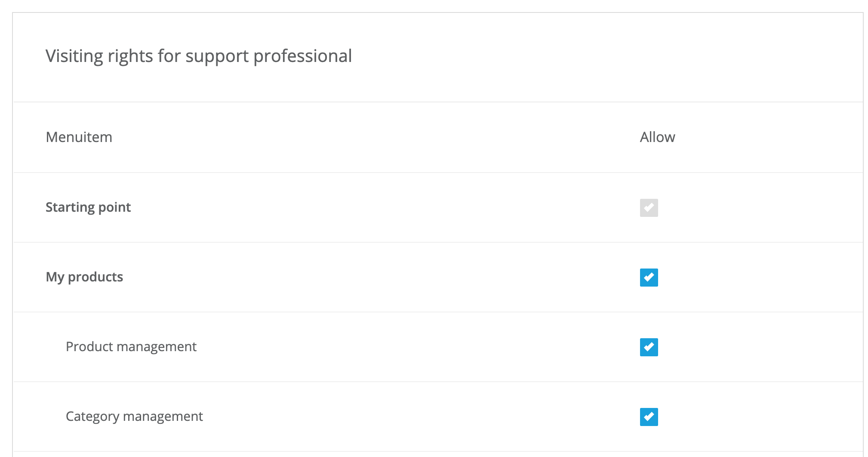This screenshot has height=457, width=868.
Task: Toggle the Category management Allow checkbox
Action: 649,417
